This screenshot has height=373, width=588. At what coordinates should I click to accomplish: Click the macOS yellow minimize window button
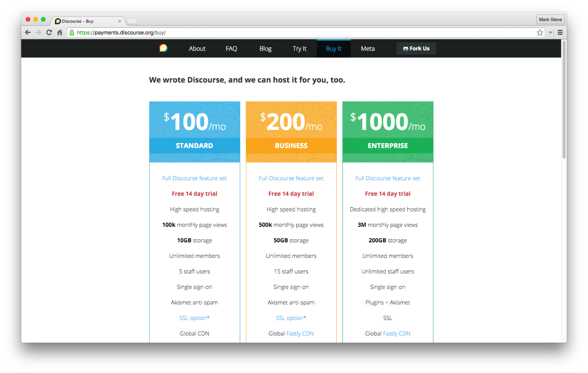click(x=36, y=19)
